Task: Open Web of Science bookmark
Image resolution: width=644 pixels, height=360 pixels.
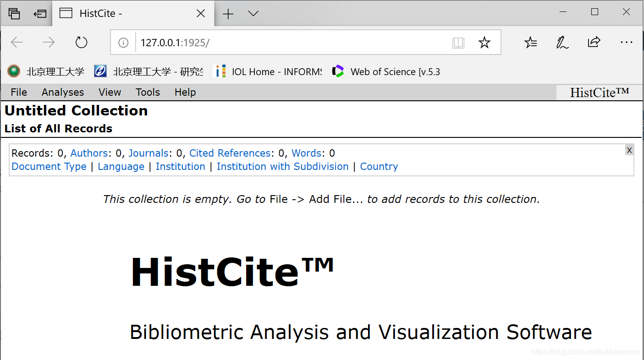Action: point(386,71)
